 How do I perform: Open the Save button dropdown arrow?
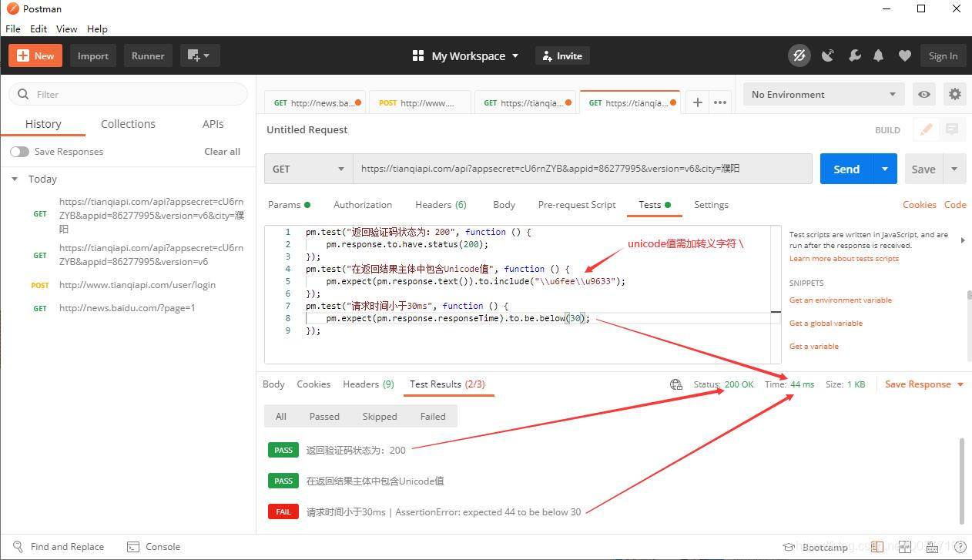point(954,169)
